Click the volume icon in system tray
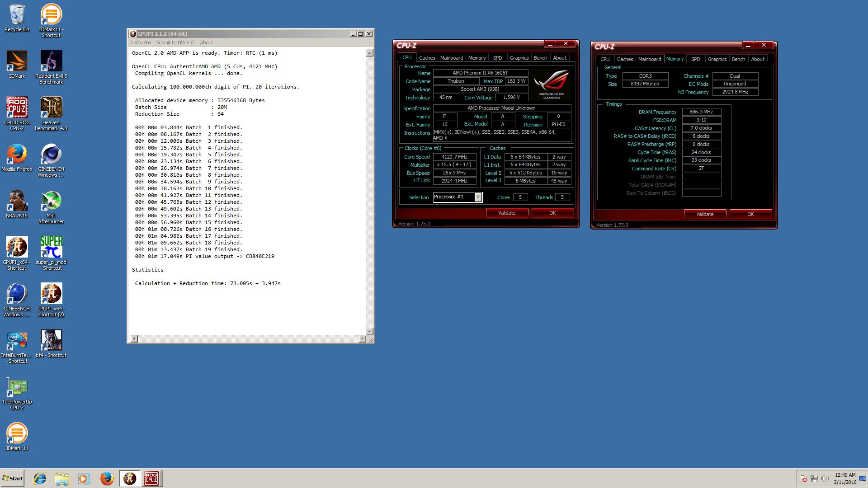Viewport: 868px width, 488px height. tap(825, 479)
